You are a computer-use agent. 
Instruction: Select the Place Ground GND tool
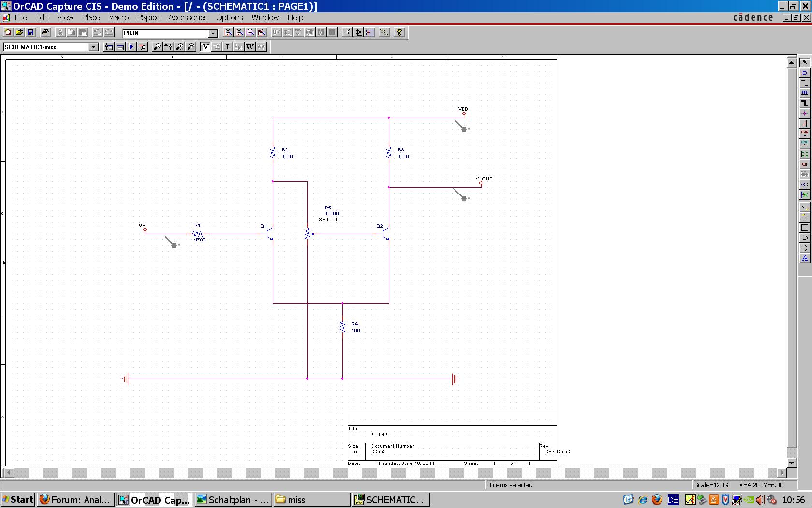click(x=805, y=144)
